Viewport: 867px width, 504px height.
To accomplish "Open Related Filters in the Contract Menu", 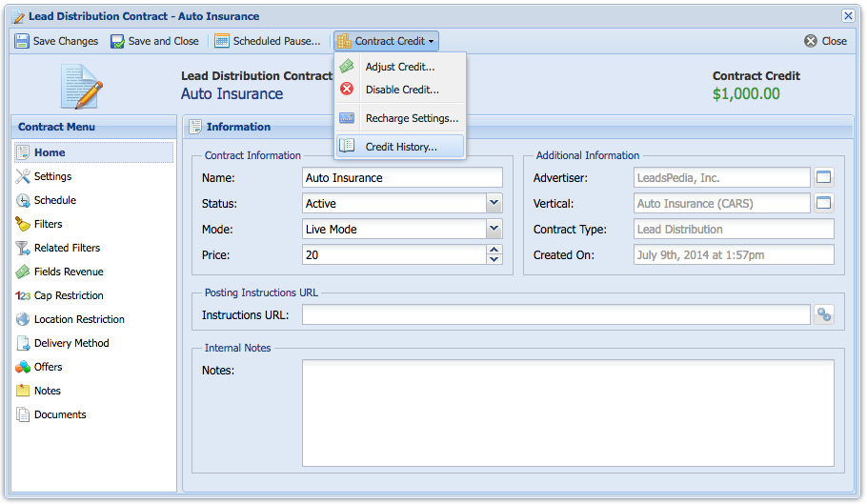I will pos(93,248).
